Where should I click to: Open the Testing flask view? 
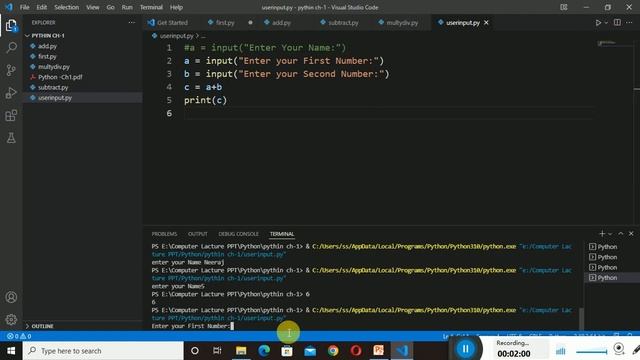11,138
